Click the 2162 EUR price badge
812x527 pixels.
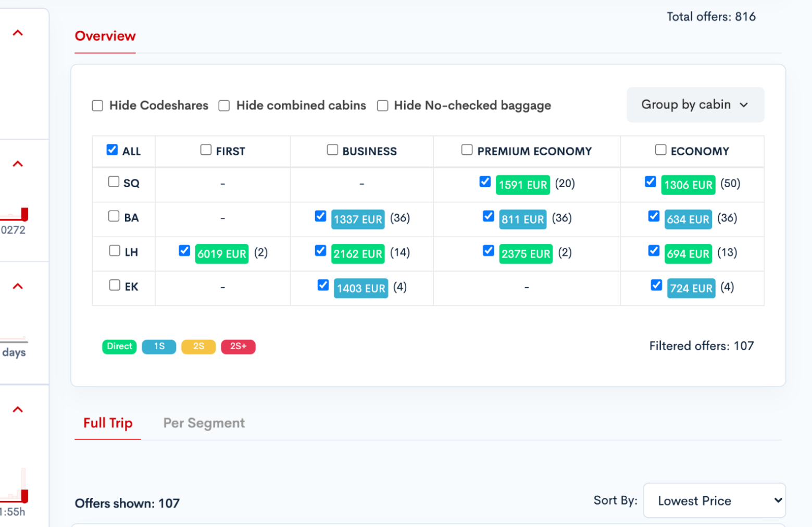[x=358, y=254]
